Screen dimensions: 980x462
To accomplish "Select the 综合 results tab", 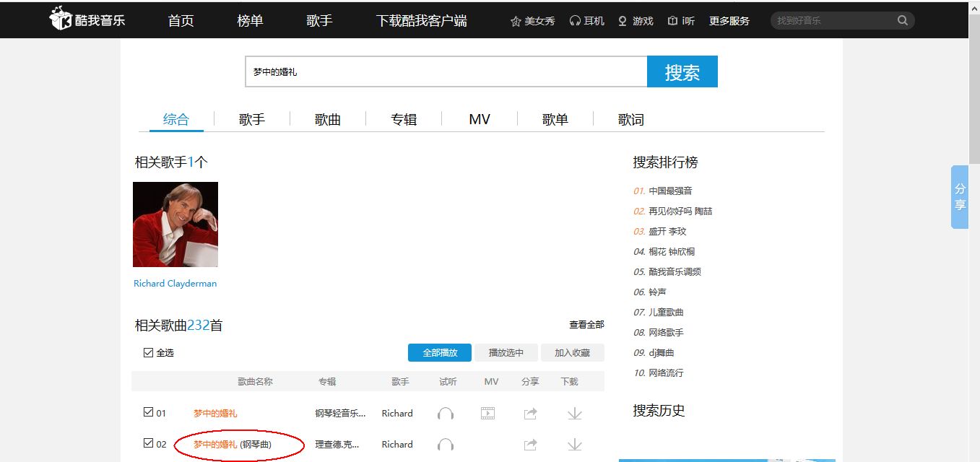I will [x=176, y=119].
